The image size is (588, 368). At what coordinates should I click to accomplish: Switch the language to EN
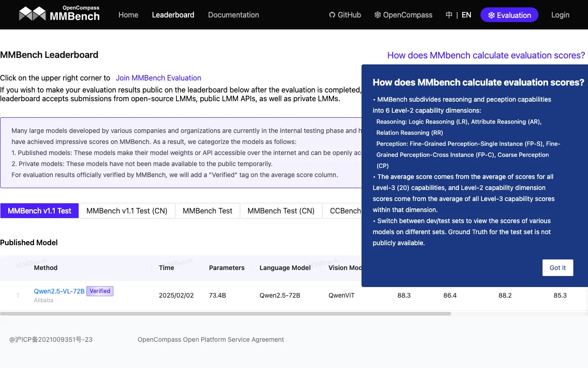466,15
